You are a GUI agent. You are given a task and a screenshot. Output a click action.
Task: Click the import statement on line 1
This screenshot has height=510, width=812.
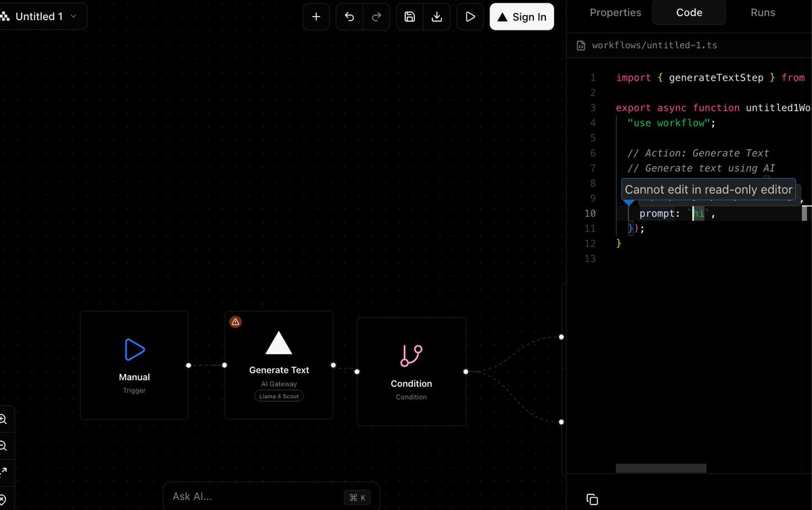point(710,78)
